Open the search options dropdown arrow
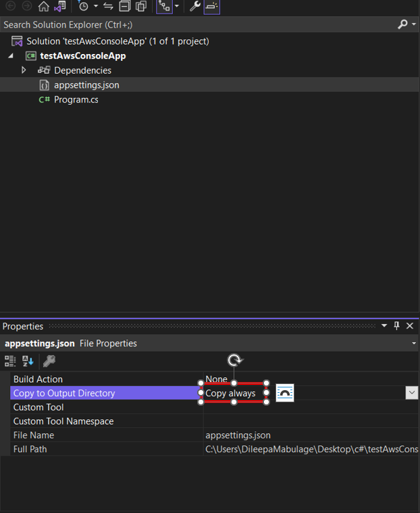 pyautogui.click(x=414, y=24)
